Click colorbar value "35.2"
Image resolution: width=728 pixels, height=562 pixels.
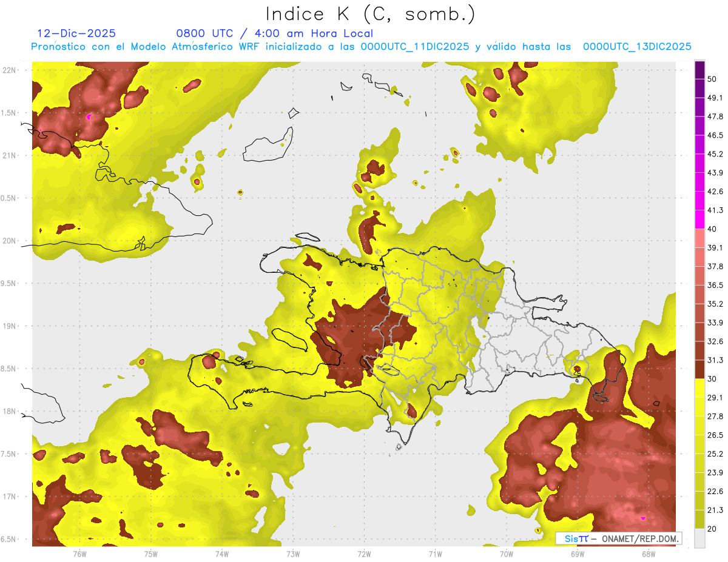[x=715, y=304]
